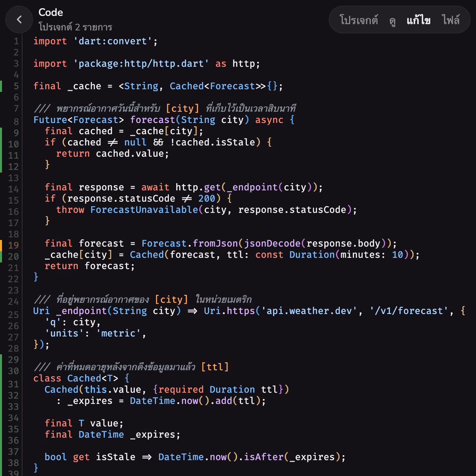The image size is (476, 476).
Task: Switch to the ดู tab
Action: pos(392,20)
